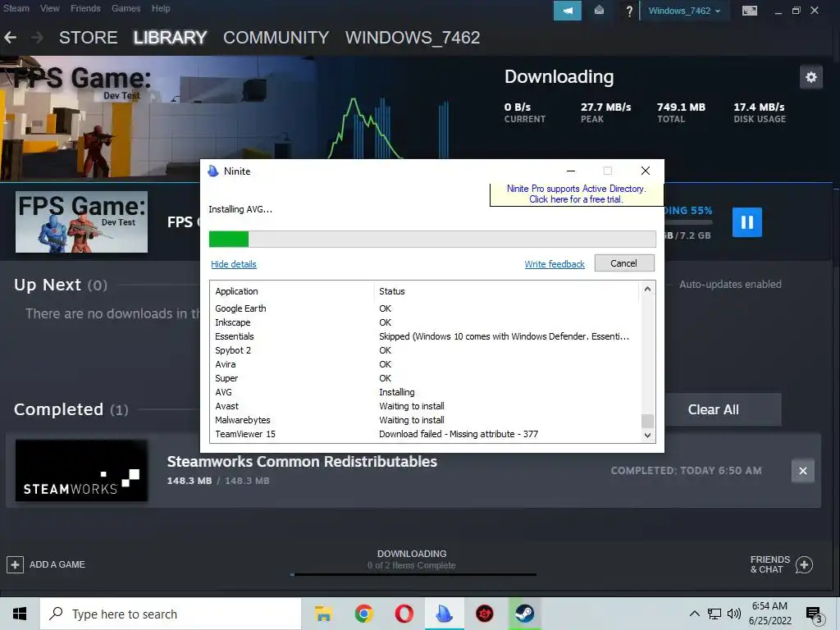This screenshot has width=840, height=630.
Task: Show hidden system tray icons
Action: pos(694,614)
